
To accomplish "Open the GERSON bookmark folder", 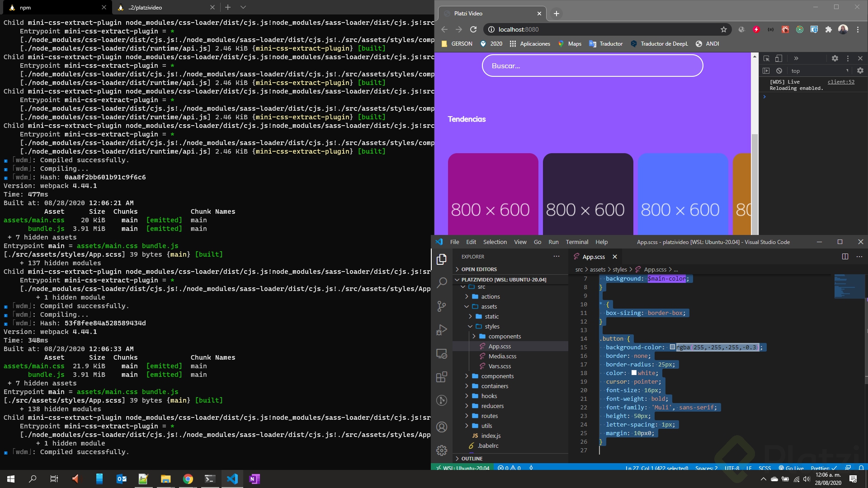I will coord(457,44).
